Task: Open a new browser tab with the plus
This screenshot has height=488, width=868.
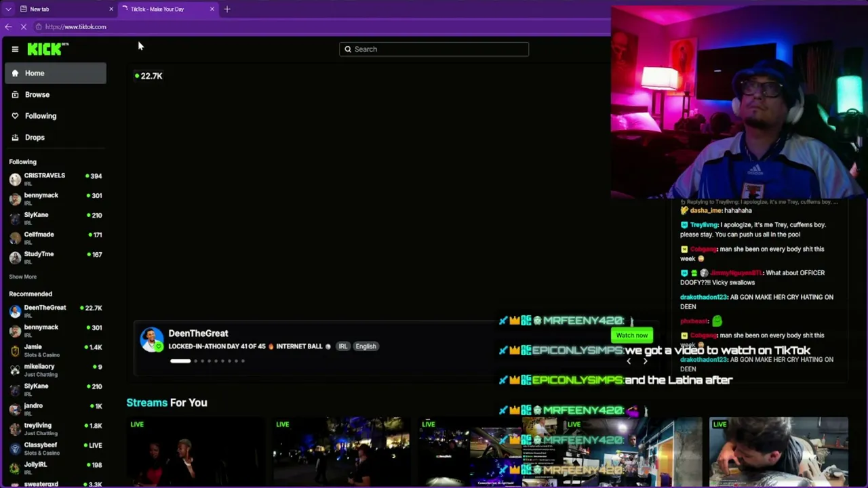Action: pyautogui.click(x=227, y=9)
